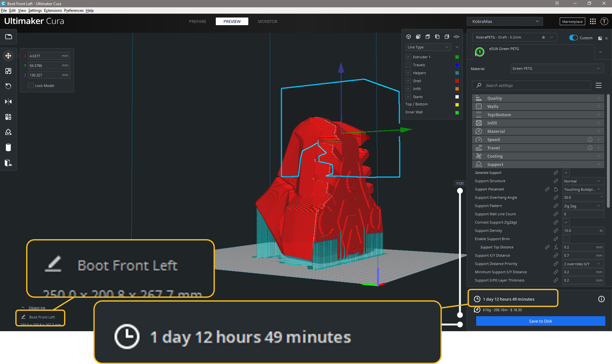Open the Extensions menu
The image size is (612, 364).
53,11
